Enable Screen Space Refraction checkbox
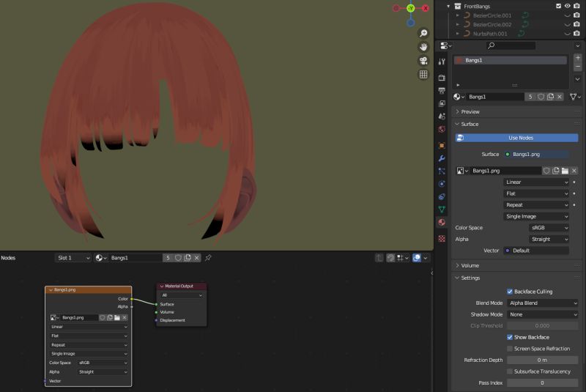 (x=509, y=349)
